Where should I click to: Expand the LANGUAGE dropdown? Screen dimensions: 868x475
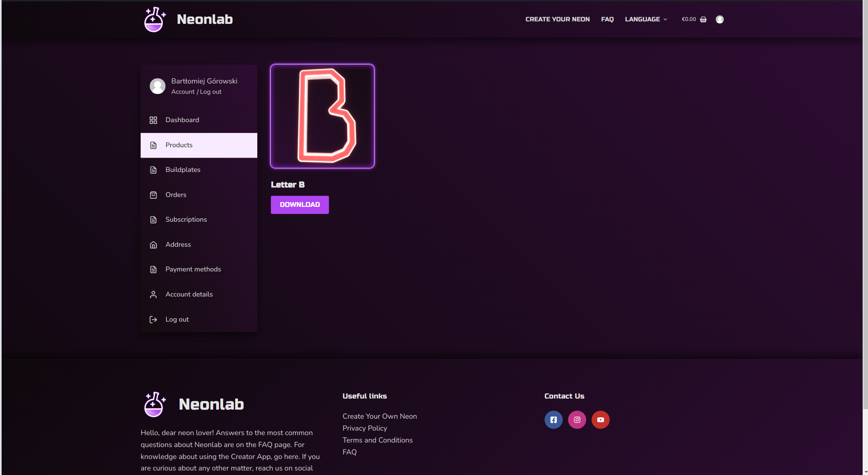click(646, 19)
